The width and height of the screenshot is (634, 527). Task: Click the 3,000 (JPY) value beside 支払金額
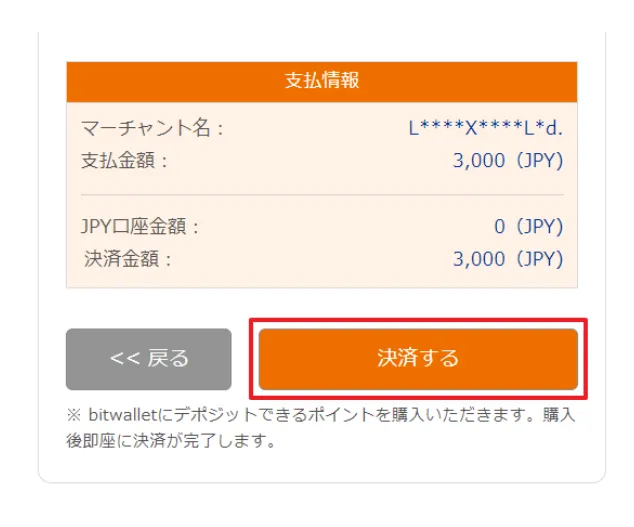click(508, 160)
